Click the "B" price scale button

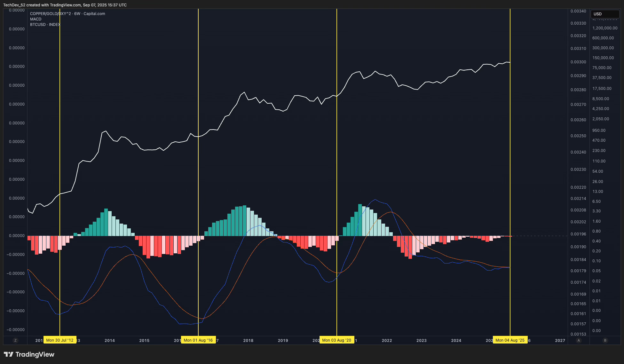(605, 340)
